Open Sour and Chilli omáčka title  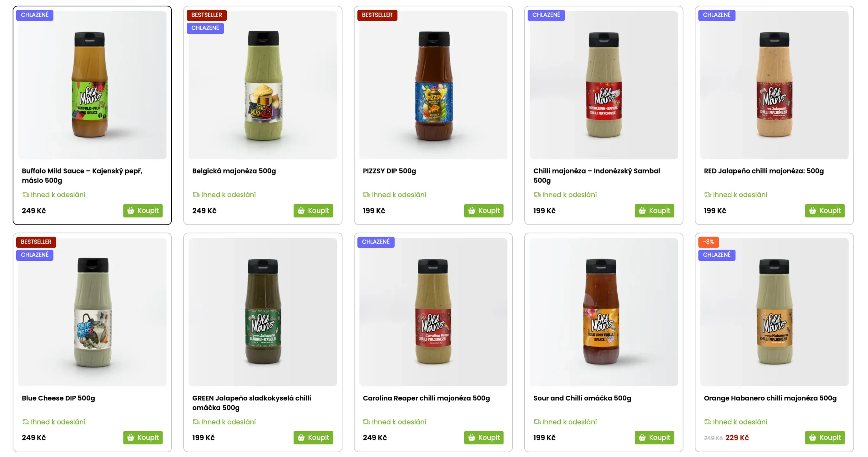tap(582, 398)
